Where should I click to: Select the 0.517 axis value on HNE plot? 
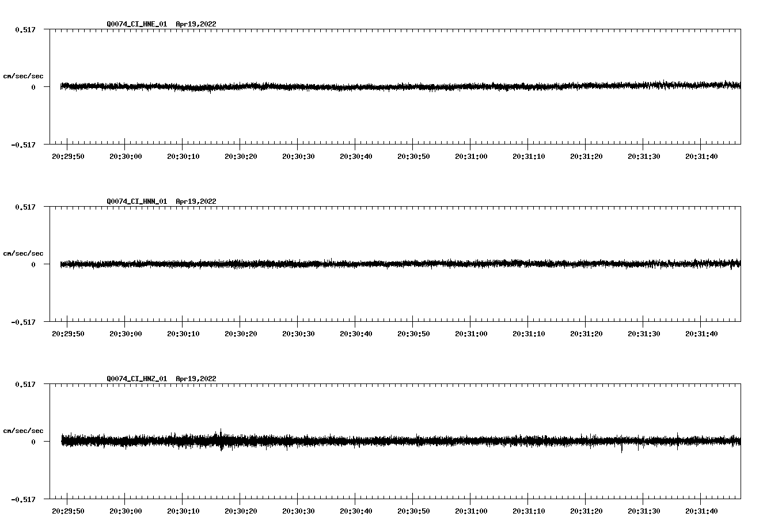click(25, 29)
